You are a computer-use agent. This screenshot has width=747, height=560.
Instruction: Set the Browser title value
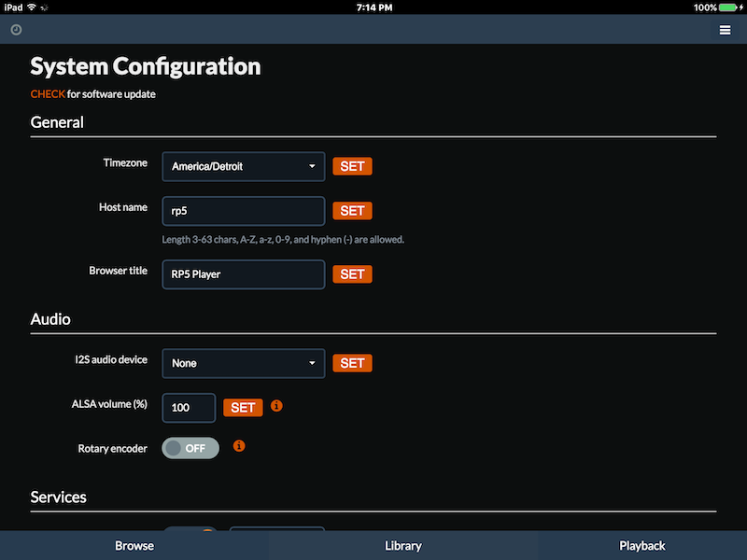tap(352, 274)
